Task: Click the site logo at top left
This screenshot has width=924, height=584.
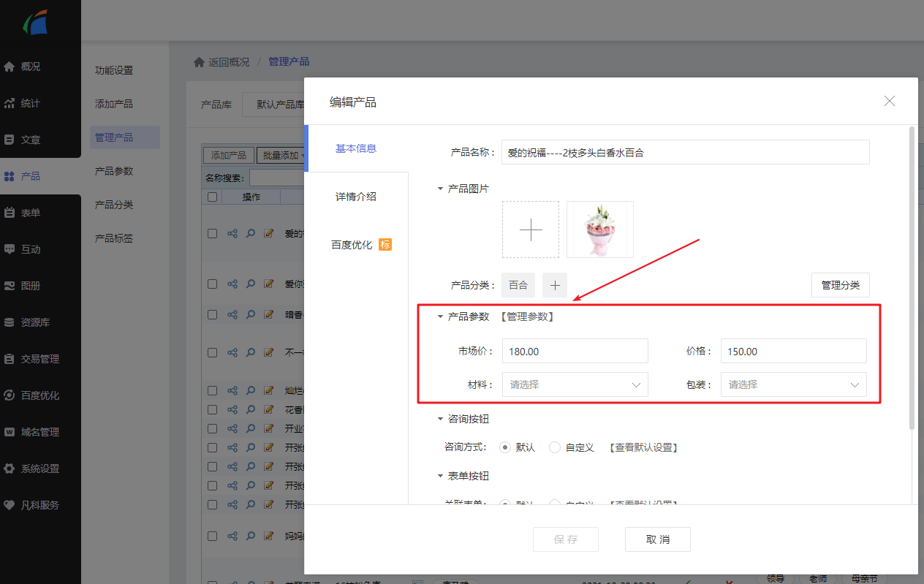Action: pyautogui.click(x=35, y=22)
